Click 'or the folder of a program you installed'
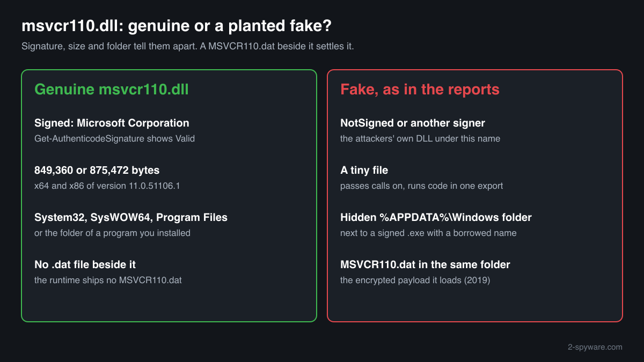The image size is (644, 362). [x=112, y=233]
